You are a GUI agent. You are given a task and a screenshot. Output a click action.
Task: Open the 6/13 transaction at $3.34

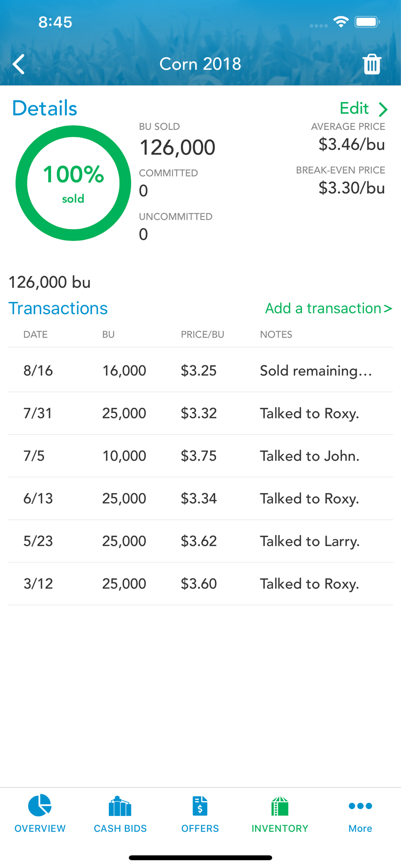(x=200, y=498)
